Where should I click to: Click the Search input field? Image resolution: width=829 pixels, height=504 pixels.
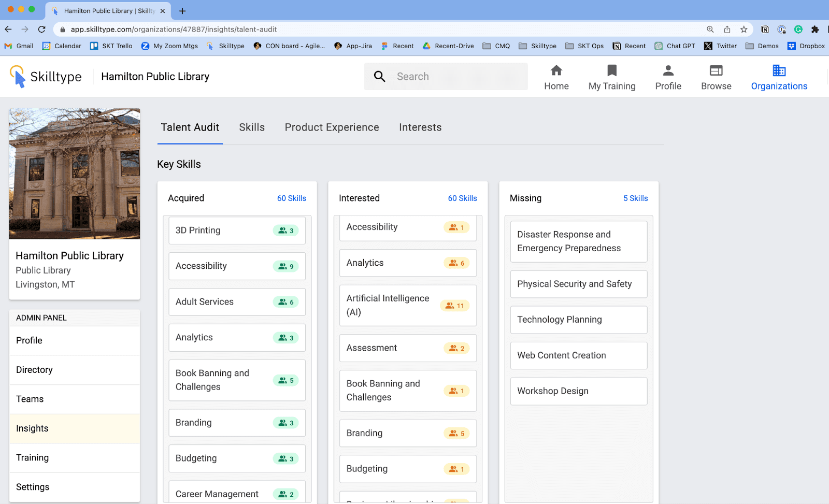[446, 77]
